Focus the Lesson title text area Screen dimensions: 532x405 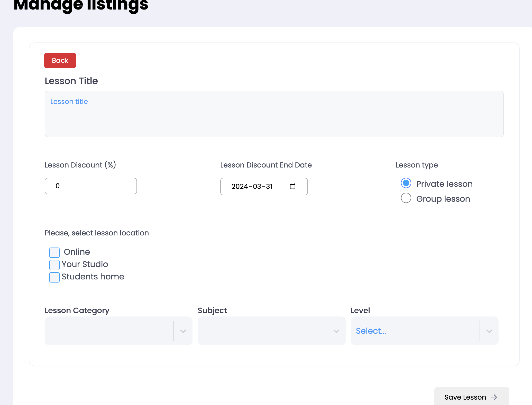coord(274,114)
